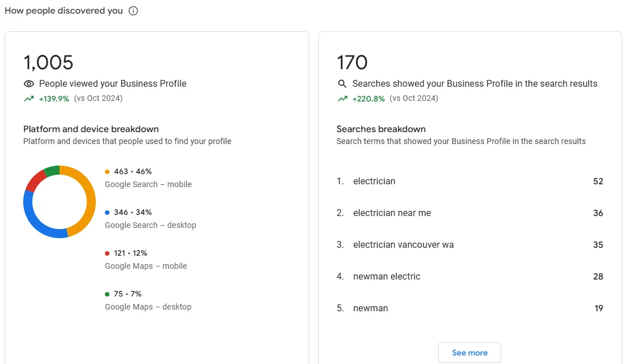Screen dimensions: 638x364
Task: Select the 'newman' search term
Action: pos(371,308)
